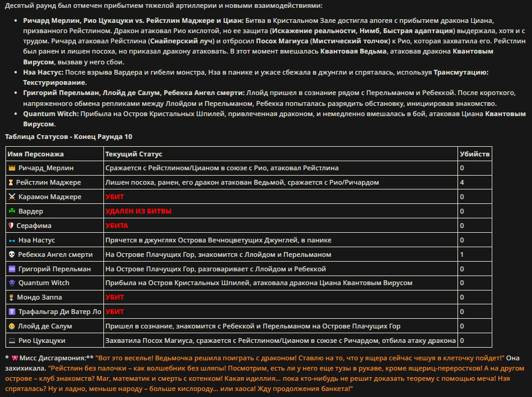
Task: Click the "Убийств" column header
Action: point(475,154)
